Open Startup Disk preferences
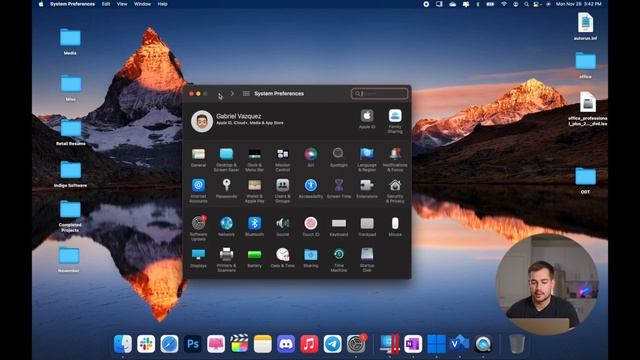 (367, 259)
